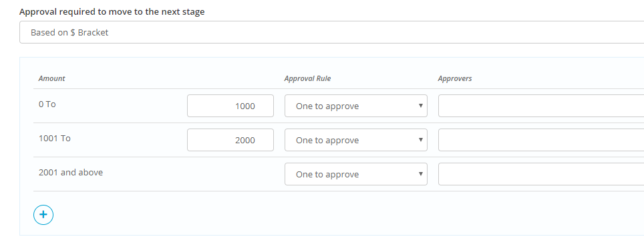The width and height of the screenshot is (644, 243).
Task: Click the Approvers column header
Action: click(455, 78)
